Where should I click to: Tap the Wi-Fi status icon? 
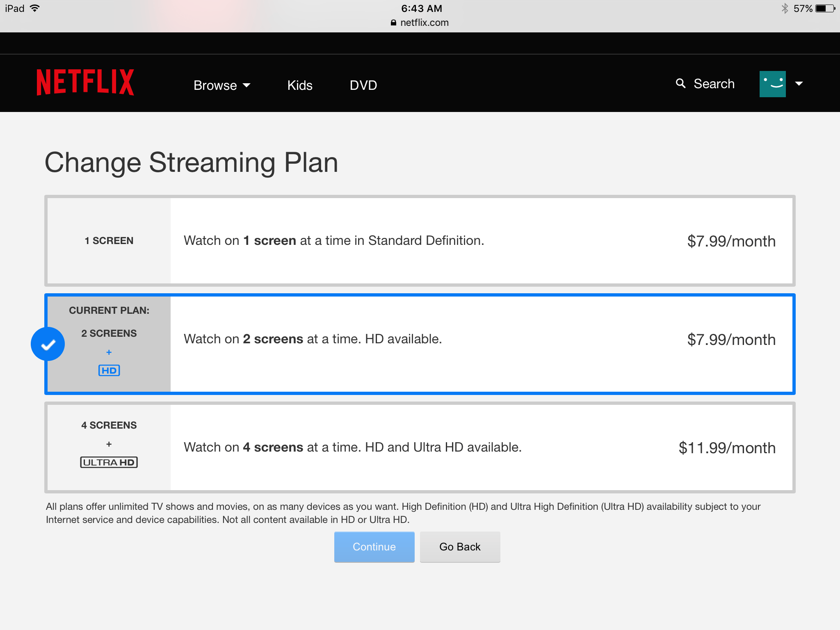pos(35,8)
